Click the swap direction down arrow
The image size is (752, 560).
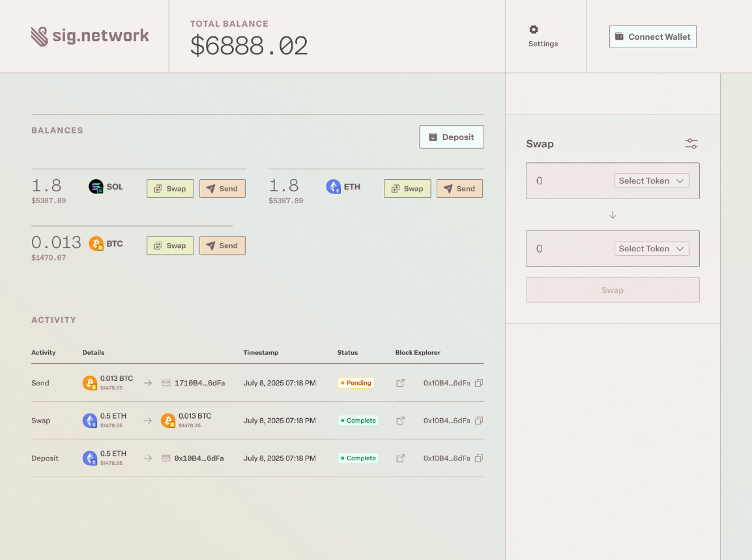(613, 215)
